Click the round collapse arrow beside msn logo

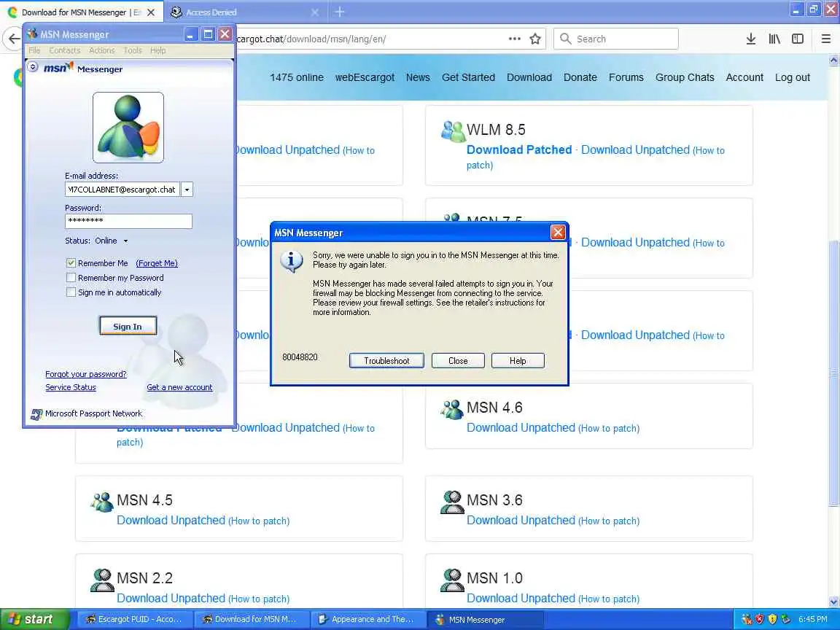click(33, 67)
